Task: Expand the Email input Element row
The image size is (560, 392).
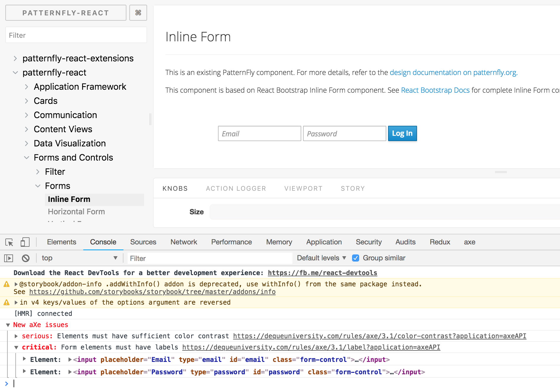Action: point(25,359)
